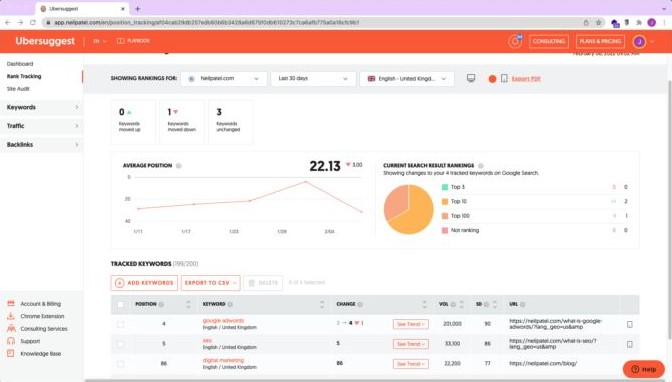Click the pie chart
672x382 pixels.
pyautogui.click(x=408, y=210)
